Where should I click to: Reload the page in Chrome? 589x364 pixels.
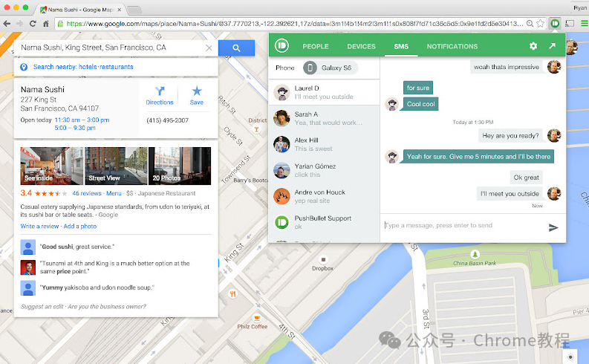point(33,24)
